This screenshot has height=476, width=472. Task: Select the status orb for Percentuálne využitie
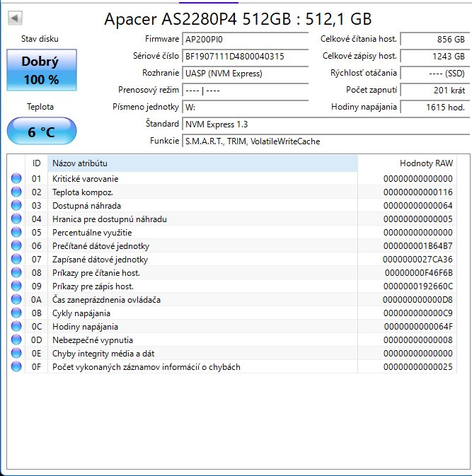pos(16,232)
